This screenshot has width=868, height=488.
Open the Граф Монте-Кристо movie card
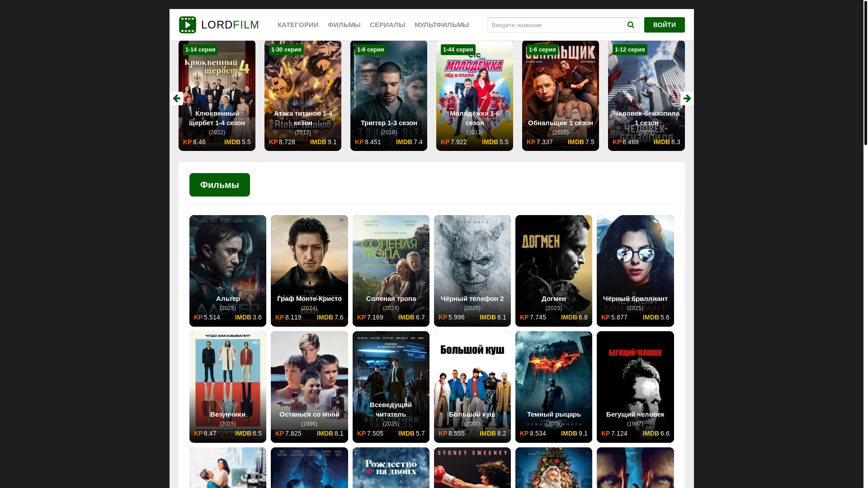(309, 271)
